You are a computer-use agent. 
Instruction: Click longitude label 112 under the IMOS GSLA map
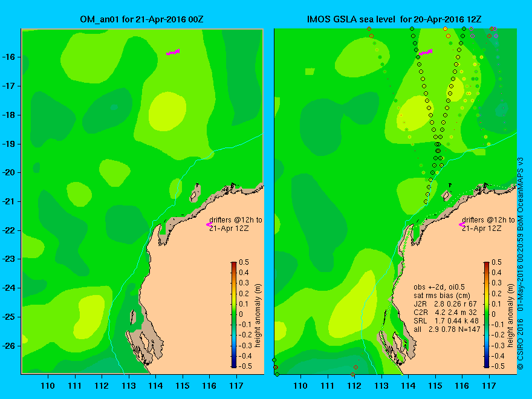(x=354, y=386)
